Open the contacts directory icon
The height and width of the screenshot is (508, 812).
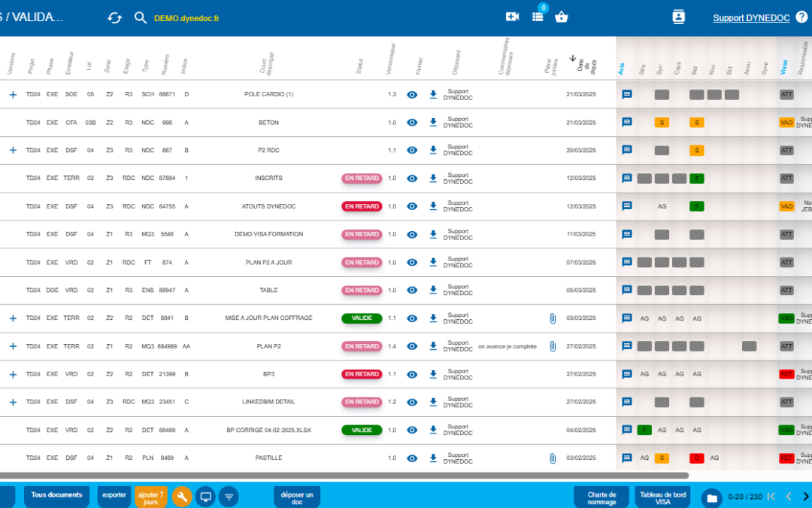(x=678, y=17)
